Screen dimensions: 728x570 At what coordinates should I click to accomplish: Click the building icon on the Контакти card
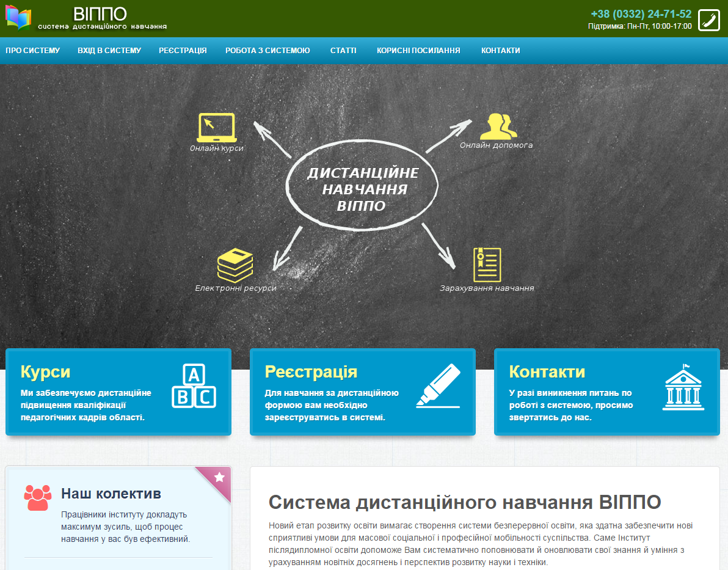tap(683, 389)
